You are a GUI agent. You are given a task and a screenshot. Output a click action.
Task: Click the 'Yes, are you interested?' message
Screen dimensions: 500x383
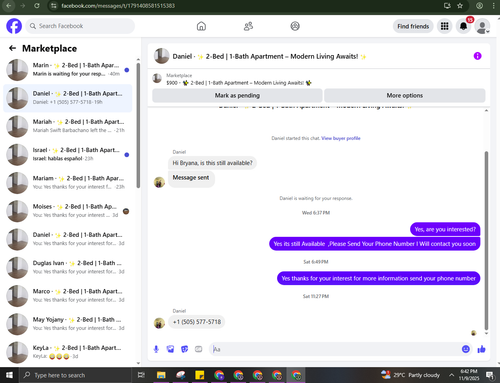tap(445, 229)
